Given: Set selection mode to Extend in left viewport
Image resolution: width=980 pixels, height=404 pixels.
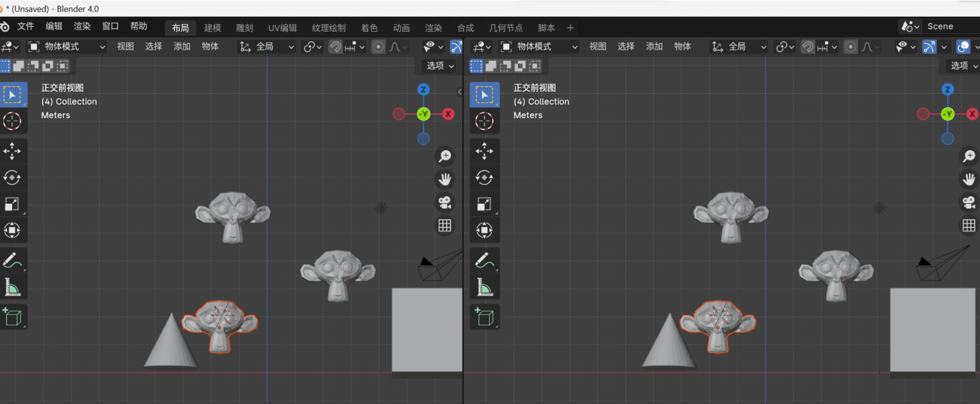Looking at the screenshot, I should (19, 66).
